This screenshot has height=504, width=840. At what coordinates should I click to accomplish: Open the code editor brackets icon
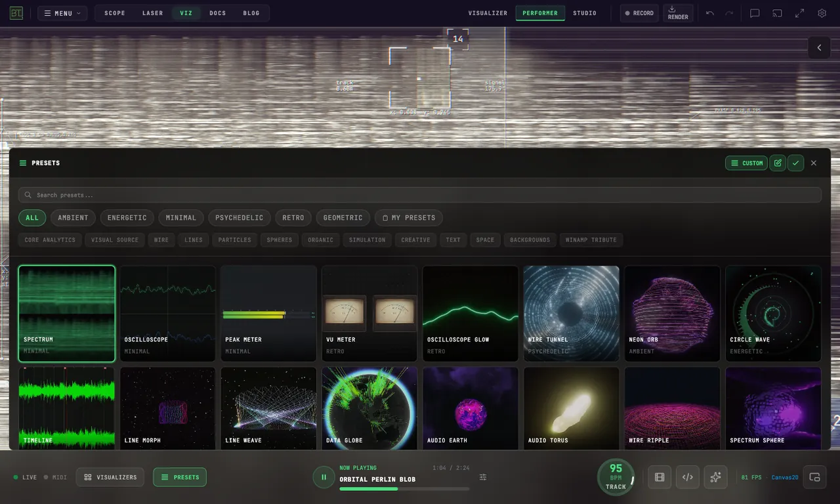(688, 477)
